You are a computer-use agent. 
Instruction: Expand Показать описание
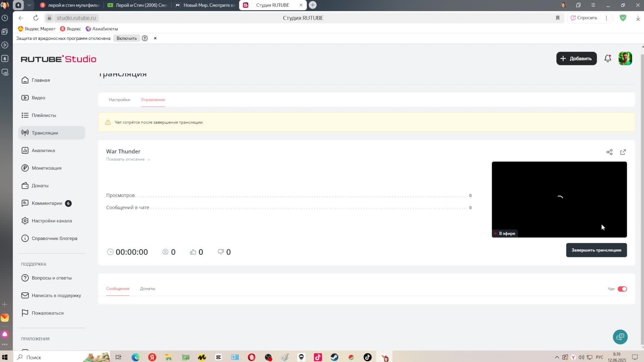tap(128, 159)
